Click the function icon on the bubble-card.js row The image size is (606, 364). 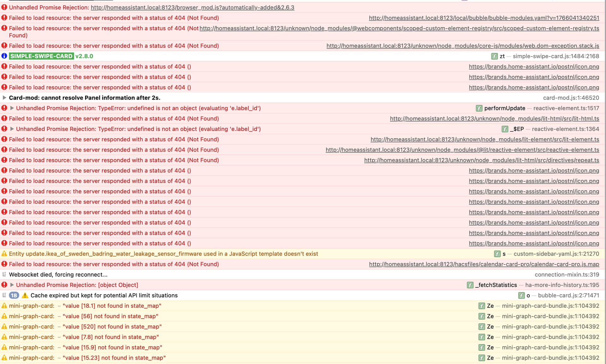click(x=521, y=296)
